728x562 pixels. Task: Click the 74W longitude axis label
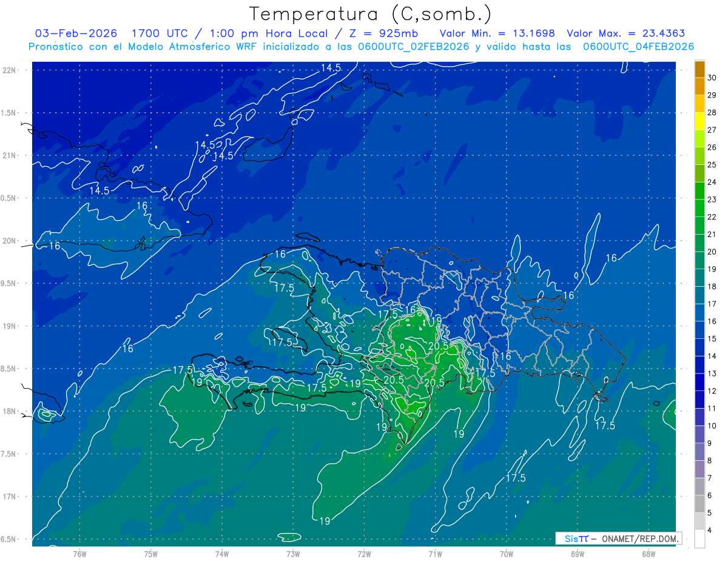(x=222, y=554)
